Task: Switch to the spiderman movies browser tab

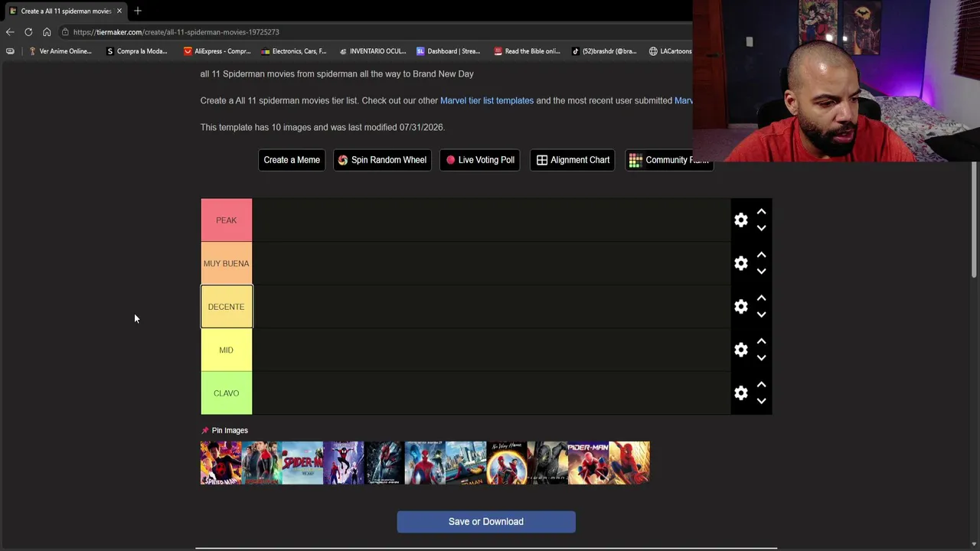Action: click(66, 11)
